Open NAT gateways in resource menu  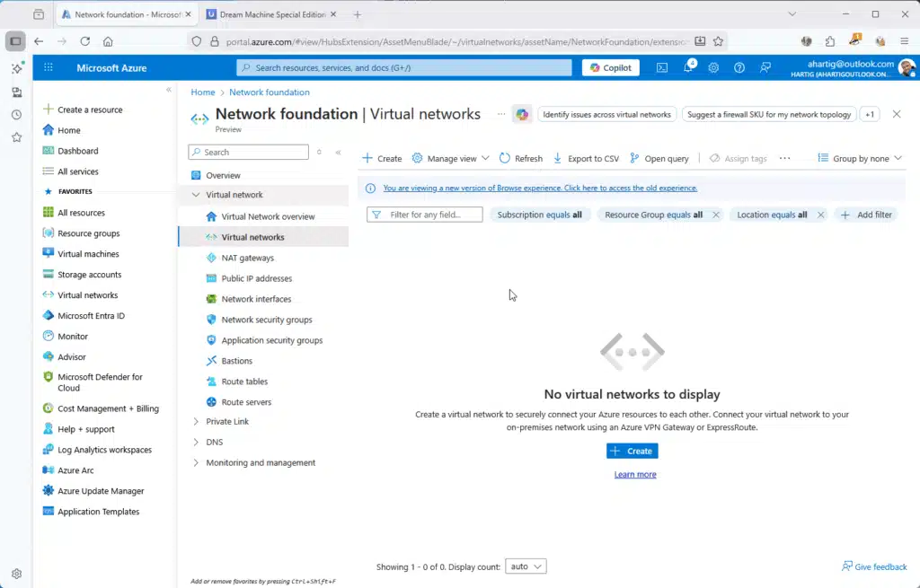[248, 258]
